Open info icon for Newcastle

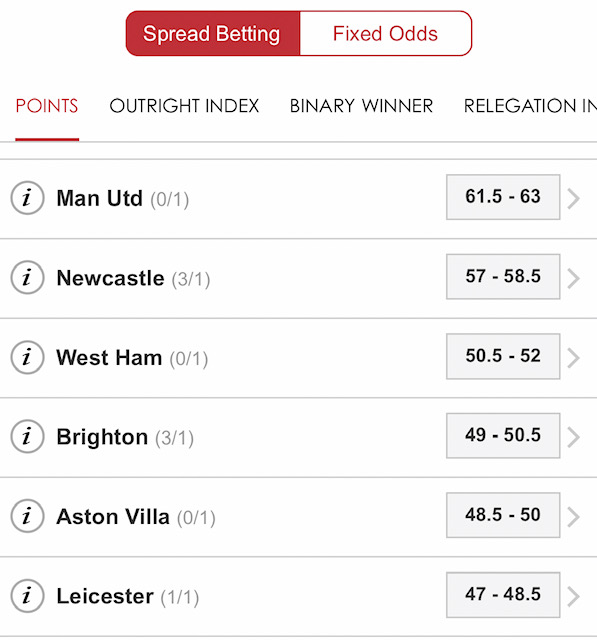(x=27, y=278)
